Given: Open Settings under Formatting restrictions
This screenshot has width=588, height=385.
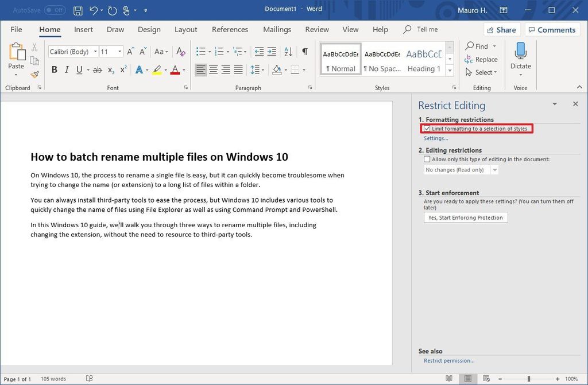Looking at the screenshot, I should point(435,138).
